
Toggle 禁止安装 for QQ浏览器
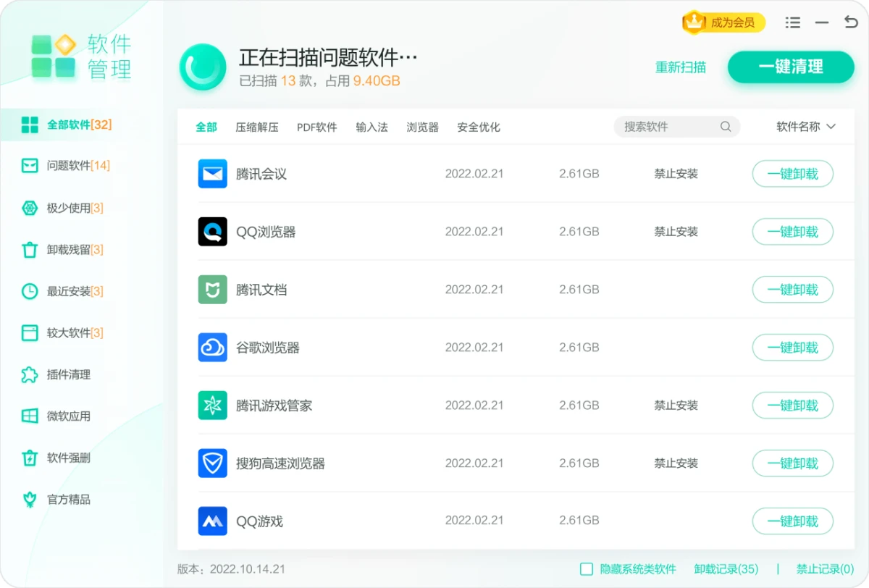pos(675,232)
